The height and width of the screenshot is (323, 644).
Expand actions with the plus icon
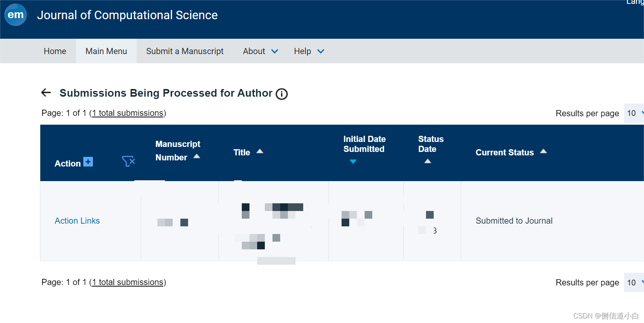point(88,162)
